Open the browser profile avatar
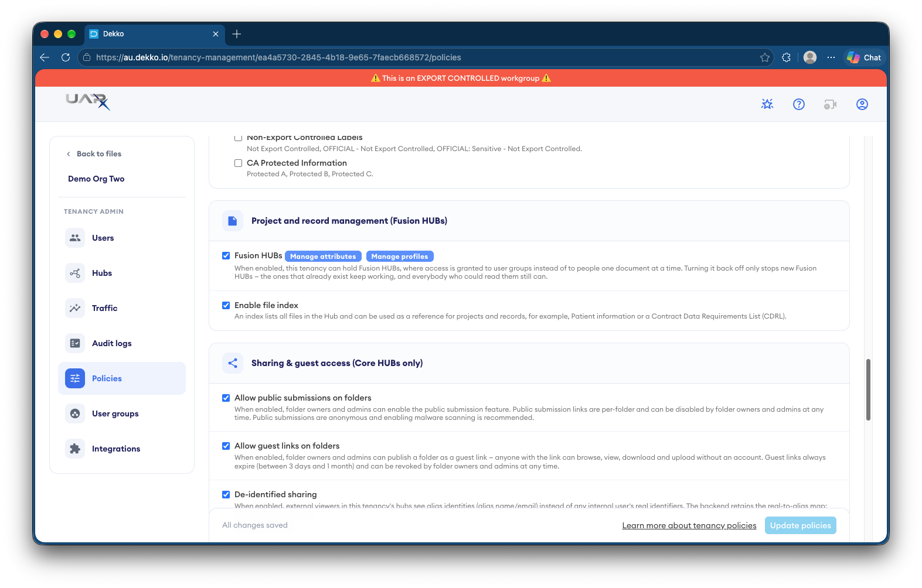 click(810, 57)
